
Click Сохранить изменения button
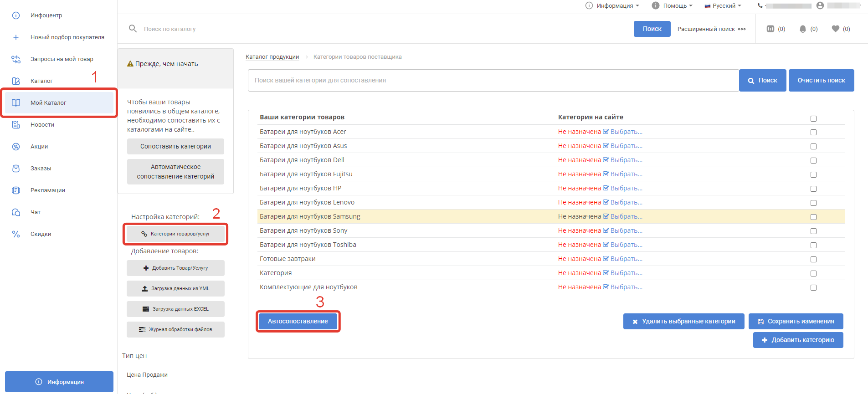[796, 321]
